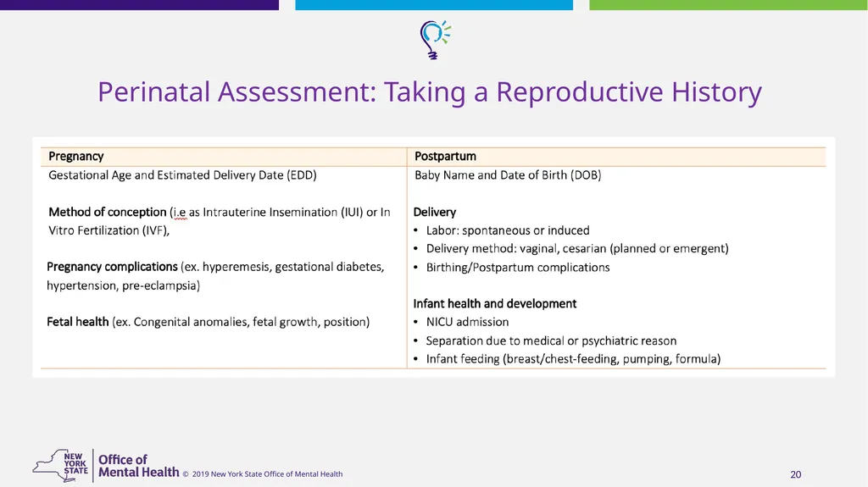Click the 'Office of Mental Health' logo text
This screenshot has width=868, height=487.
138,466
